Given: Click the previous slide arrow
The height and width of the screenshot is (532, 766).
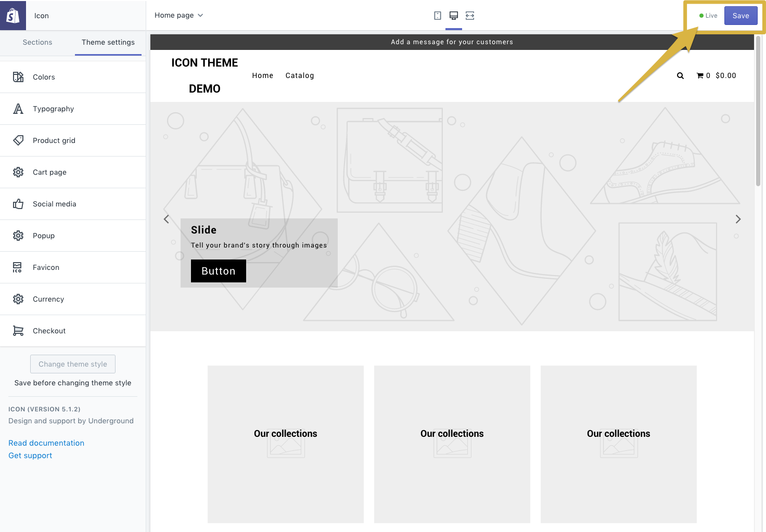Looking at the screenshot, I should tap(167, 219).
